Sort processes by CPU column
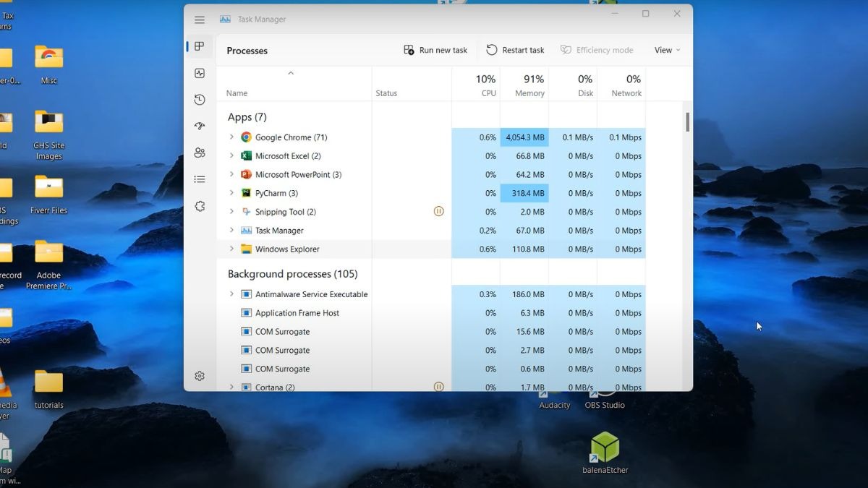 tap(476, 85)
